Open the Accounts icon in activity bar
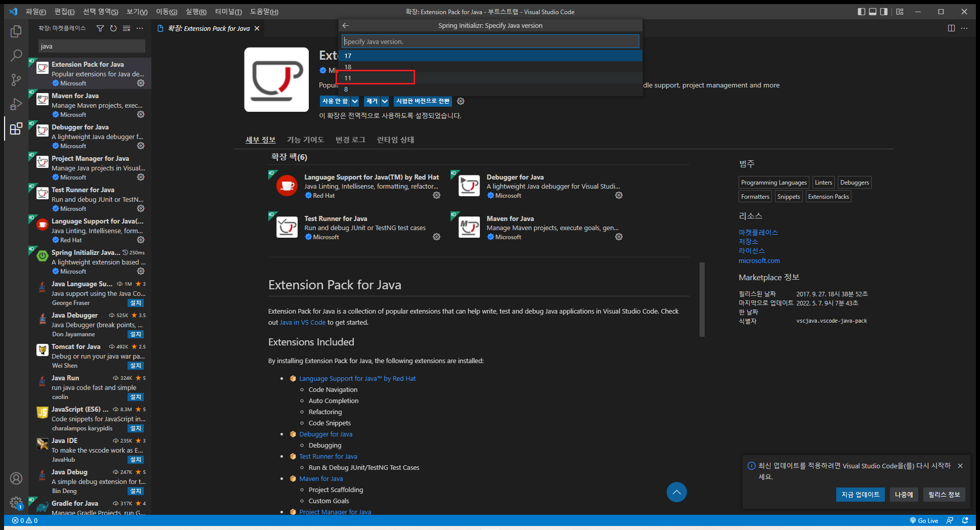This screenshot has height=530, width=980. pyautogui.click(x=16, y=478)
